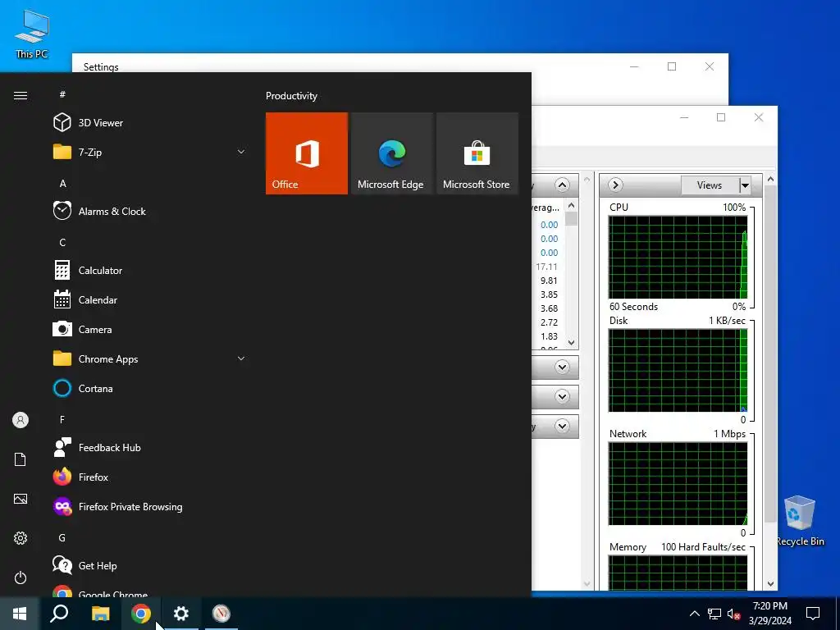Viewport: 840px width, 630px height.
Task: Collapse the top section in Resource Monitor
Action: (562, 185)
